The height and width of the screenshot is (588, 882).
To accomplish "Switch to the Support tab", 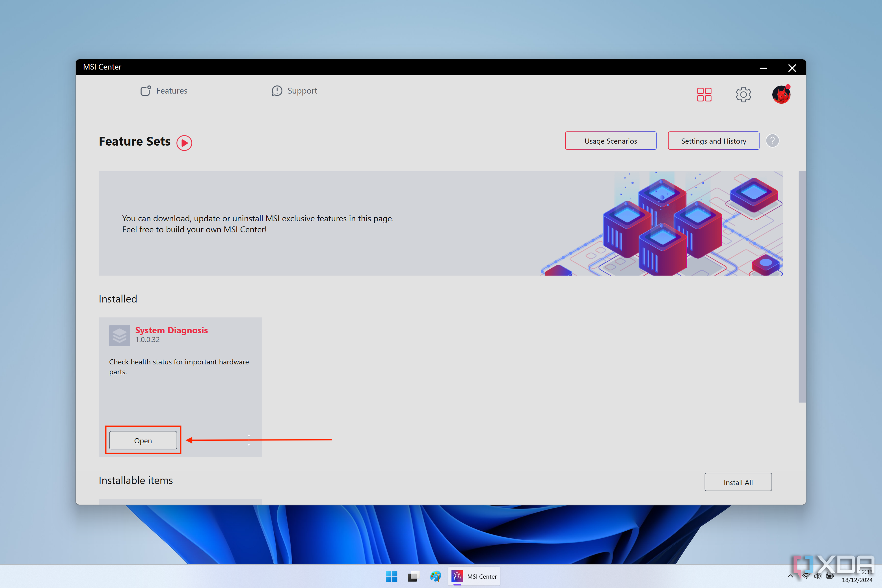I will coord(294,91).
